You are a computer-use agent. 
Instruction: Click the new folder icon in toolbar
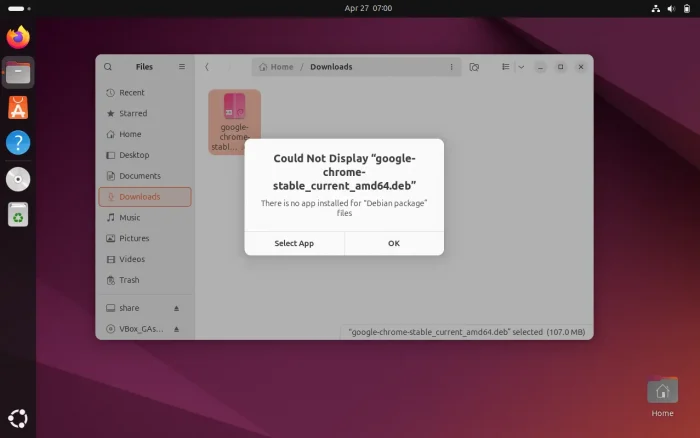pyautogui.click(x=475, y=67)
